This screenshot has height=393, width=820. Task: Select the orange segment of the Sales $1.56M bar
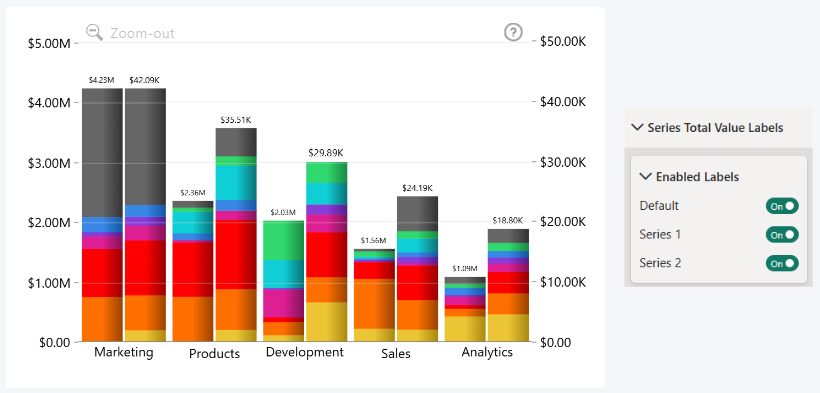(x=374, y=304)
